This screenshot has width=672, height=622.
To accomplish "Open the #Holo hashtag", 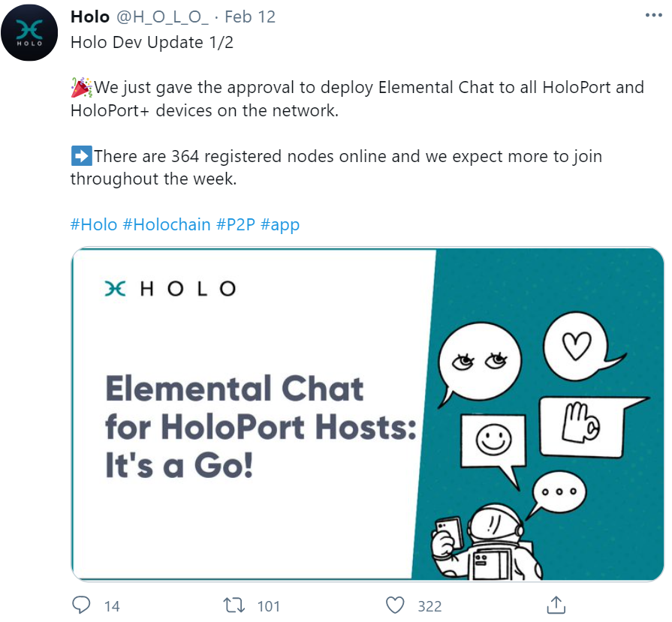I will (x=94, y=224).
